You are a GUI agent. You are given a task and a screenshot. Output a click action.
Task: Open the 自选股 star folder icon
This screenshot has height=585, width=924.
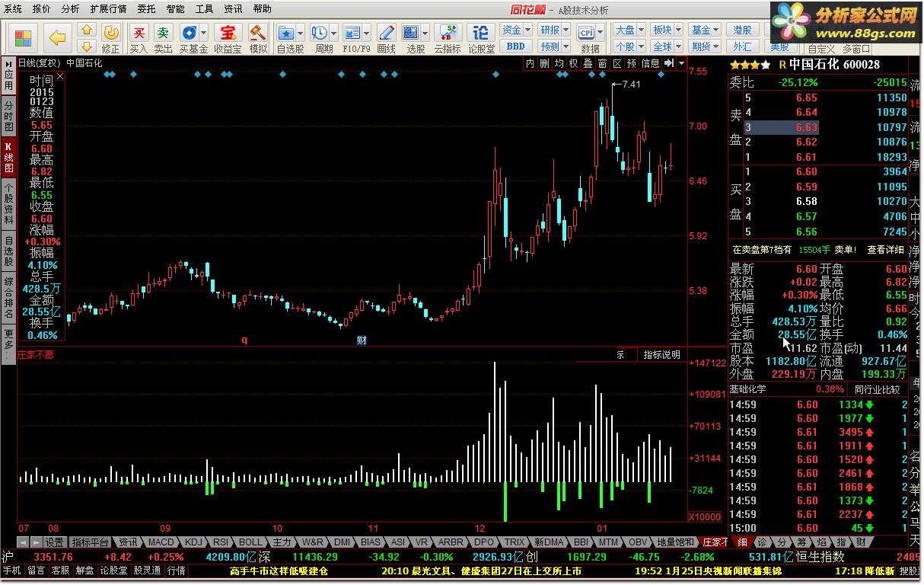[x=286, y=33]
